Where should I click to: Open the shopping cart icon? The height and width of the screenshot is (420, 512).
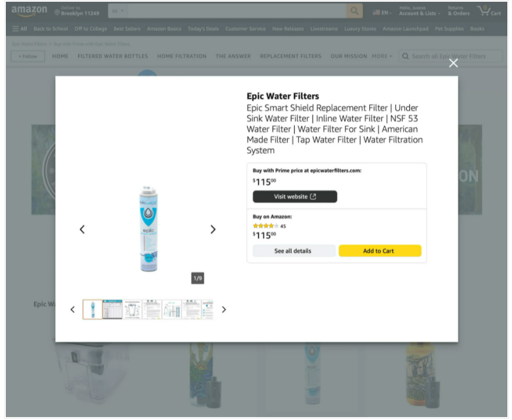point(488,11)
